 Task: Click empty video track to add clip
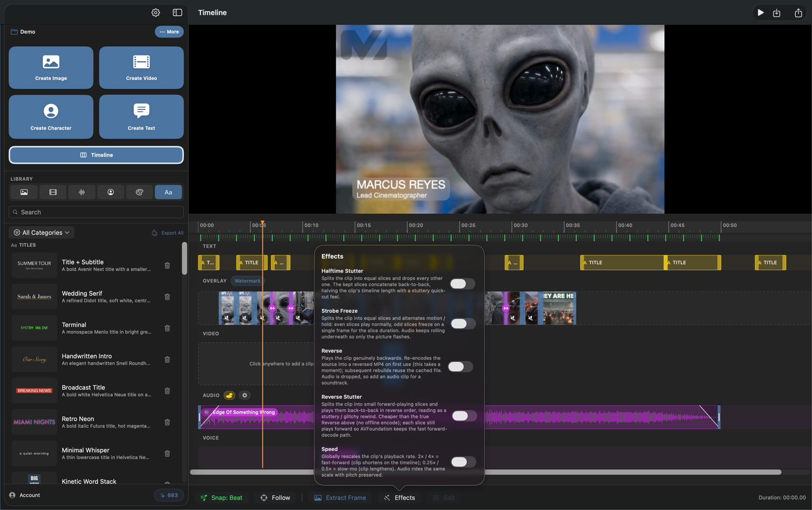click(256, 364)
